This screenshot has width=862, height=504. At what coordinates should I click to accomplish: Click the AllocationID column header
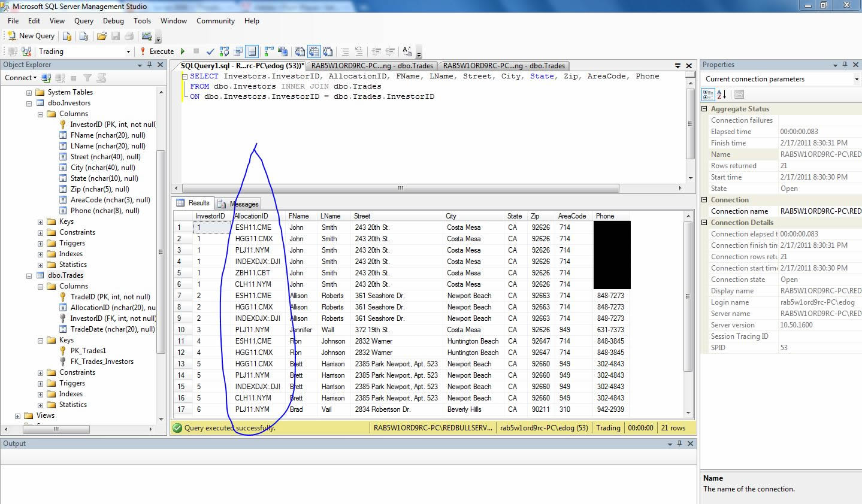tap(258, 216)
